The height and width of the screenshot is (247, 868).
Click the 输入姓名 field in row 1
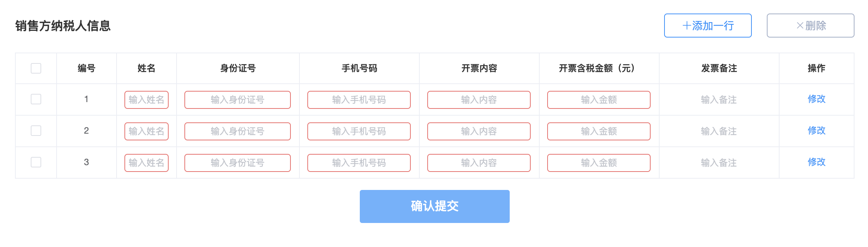coord(146,99)
